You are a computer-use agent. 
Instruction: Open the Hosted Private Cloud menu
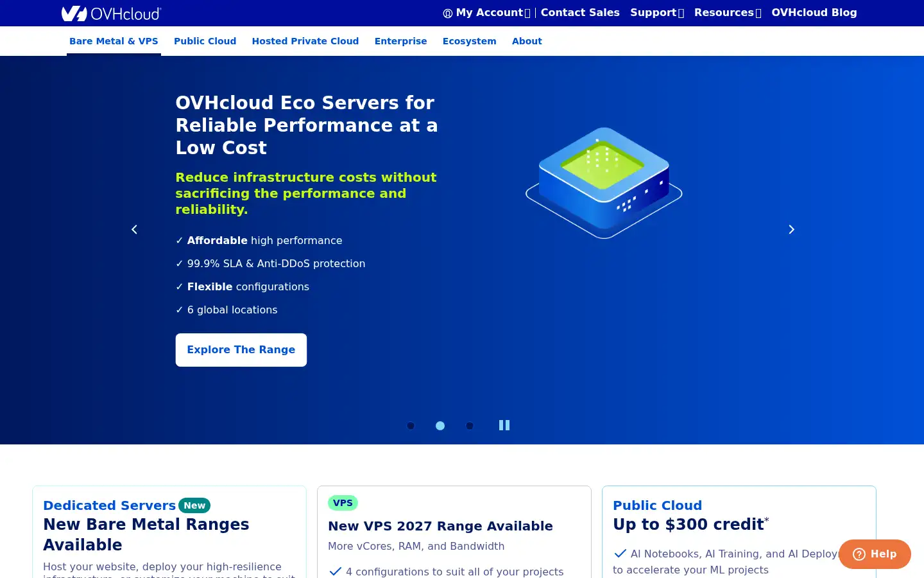click(x=305, y=41)
